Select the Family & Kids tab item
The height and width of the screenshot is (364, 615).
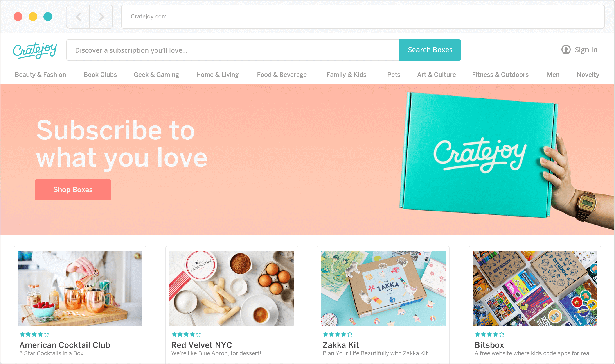tap(347, 75)
